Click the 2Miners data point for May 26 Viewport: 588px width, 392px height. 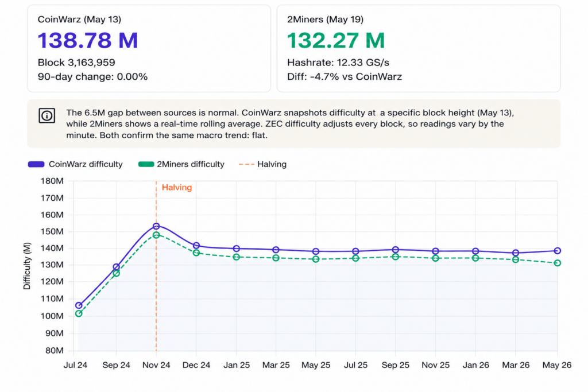coord(557,263)
